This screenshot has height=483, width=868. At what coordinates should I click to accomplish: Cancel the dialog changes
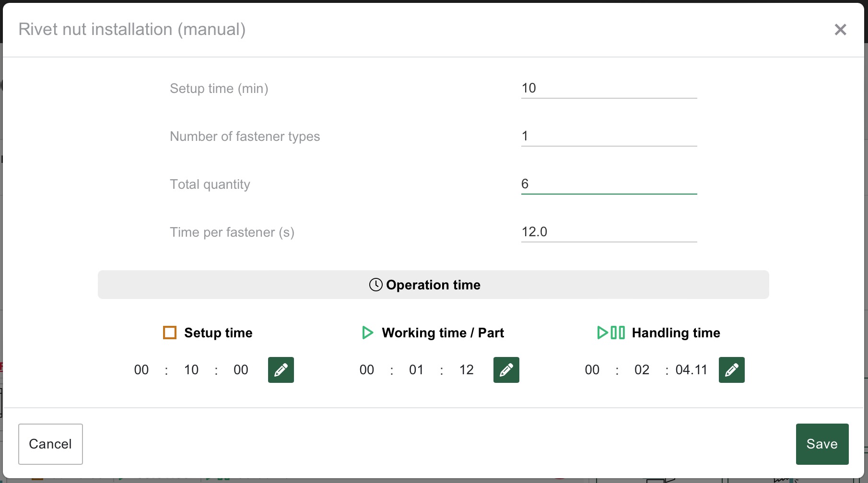50,444
